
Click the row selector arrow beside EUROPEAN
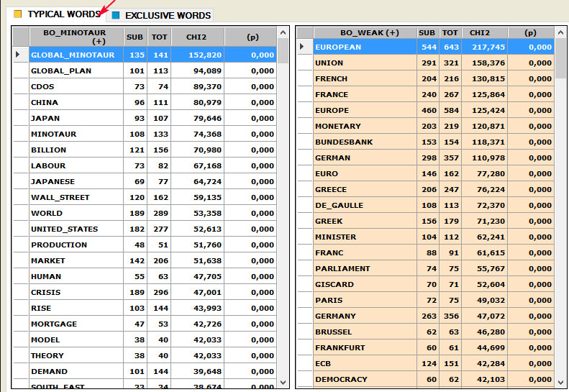[301, 47]
